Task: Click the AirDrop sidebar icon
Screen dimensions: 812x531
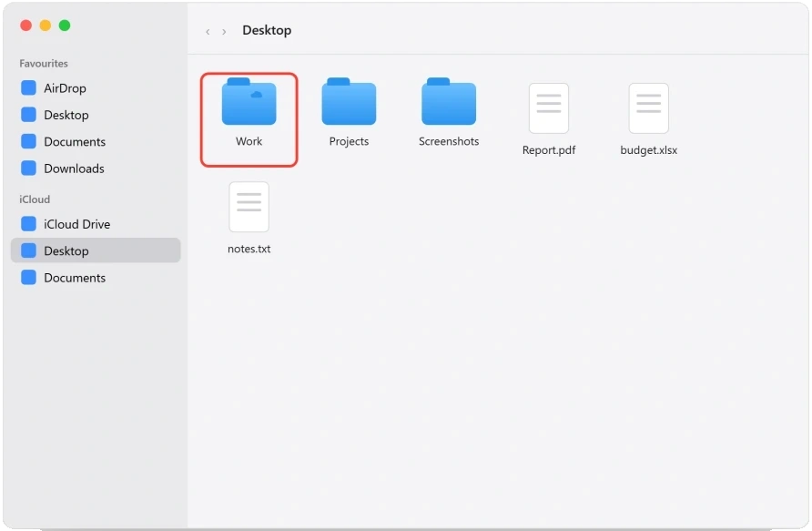Action: tap(28, 88)
